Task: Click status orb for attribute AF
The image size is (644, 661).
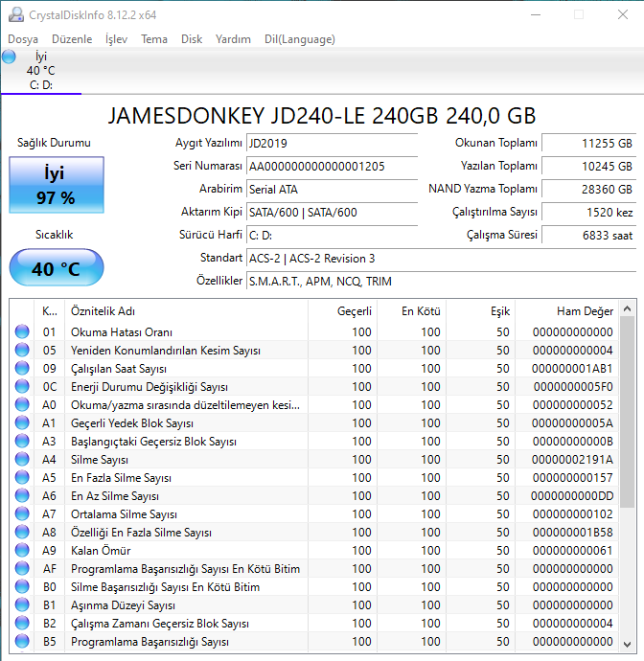Action: 22,569
